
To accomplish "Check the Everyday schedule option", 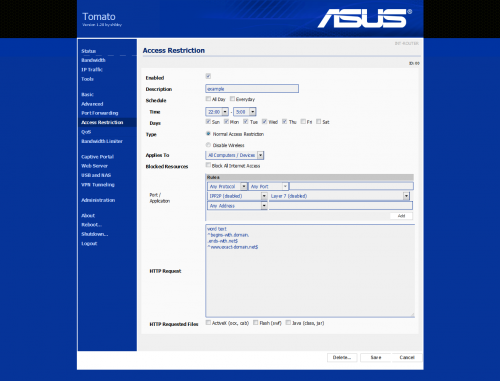I will (232, 99).
